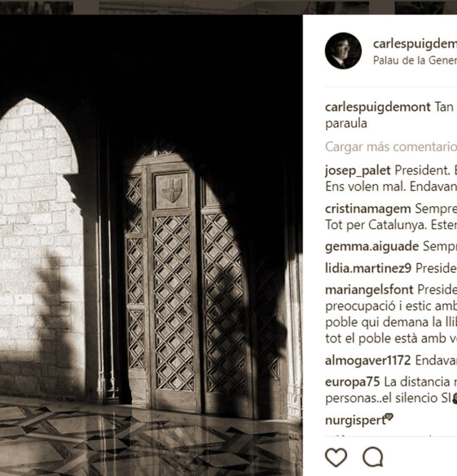Visit nurgispert's profile
This screenshot has width=457, height=476.
point(355,421)
